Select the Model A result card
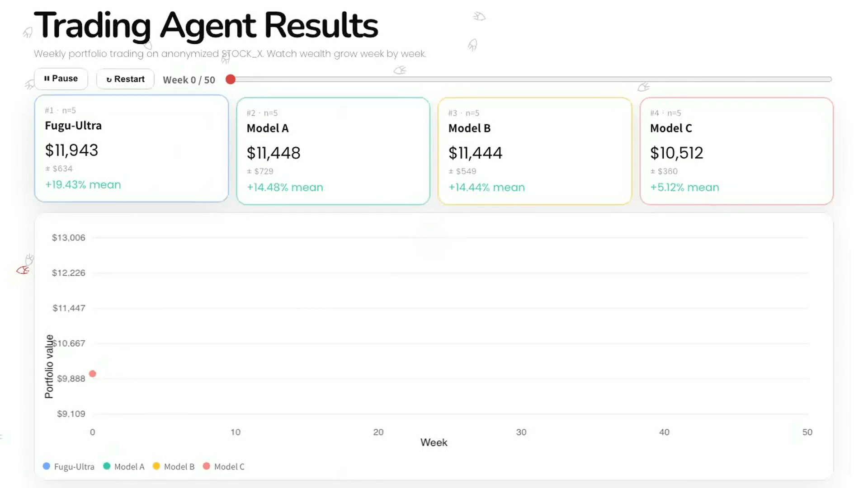 [x=333, y=151]
